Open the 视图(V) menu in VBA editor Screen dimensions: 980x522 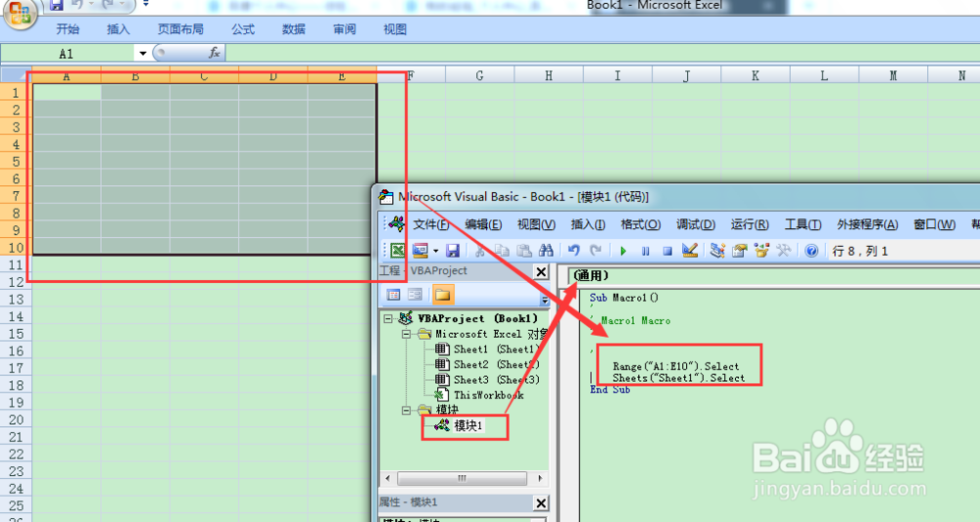point(536,225)
